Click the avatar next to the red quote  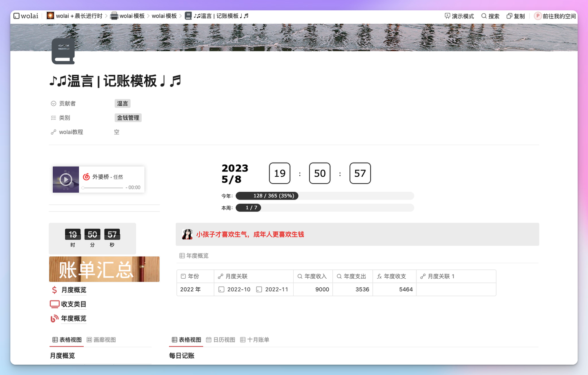[187, 234]
